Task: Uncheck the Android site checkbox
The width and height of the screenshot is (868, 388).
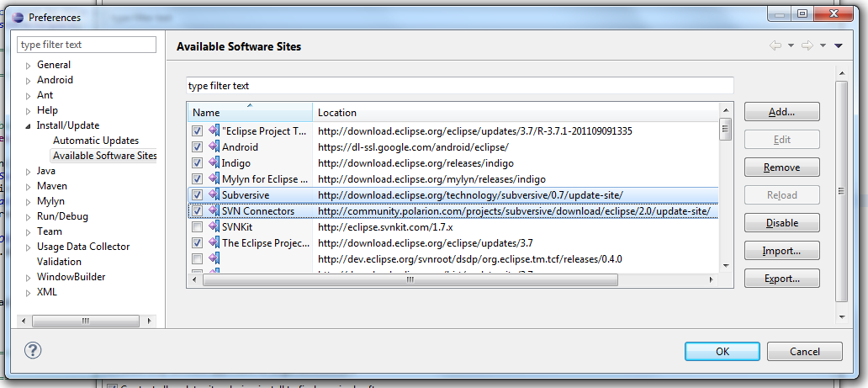Action: [197, 147]
